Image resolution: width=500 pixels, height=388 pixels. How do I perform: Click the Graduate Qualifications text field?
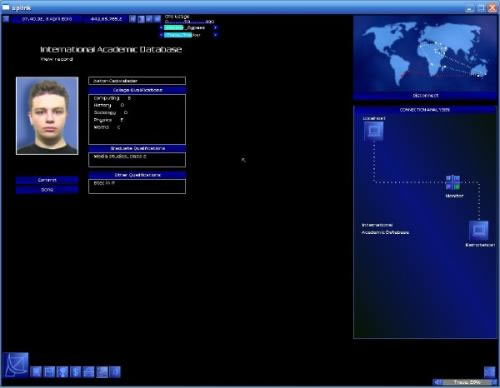pyautogui.click(x=137, y=160)
